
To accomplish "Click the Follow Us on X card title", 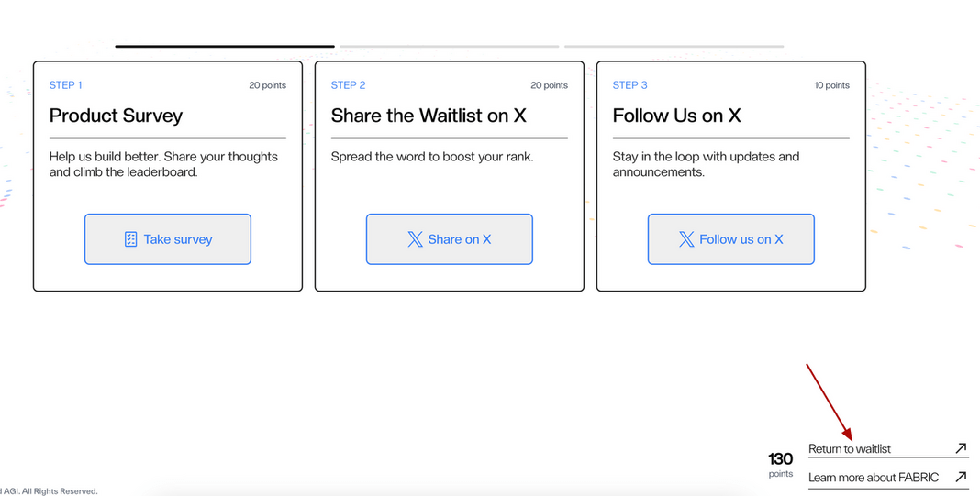I will [676, 116].
